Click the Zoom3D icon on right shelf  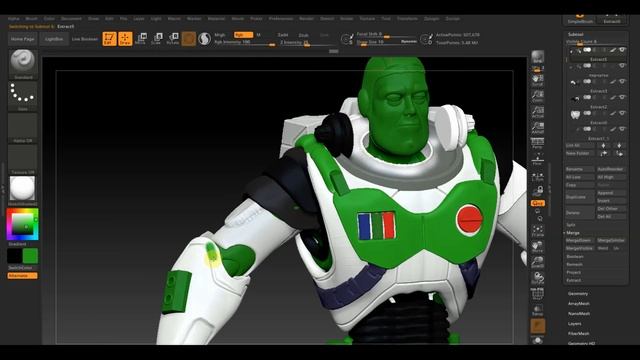point(538,262)
